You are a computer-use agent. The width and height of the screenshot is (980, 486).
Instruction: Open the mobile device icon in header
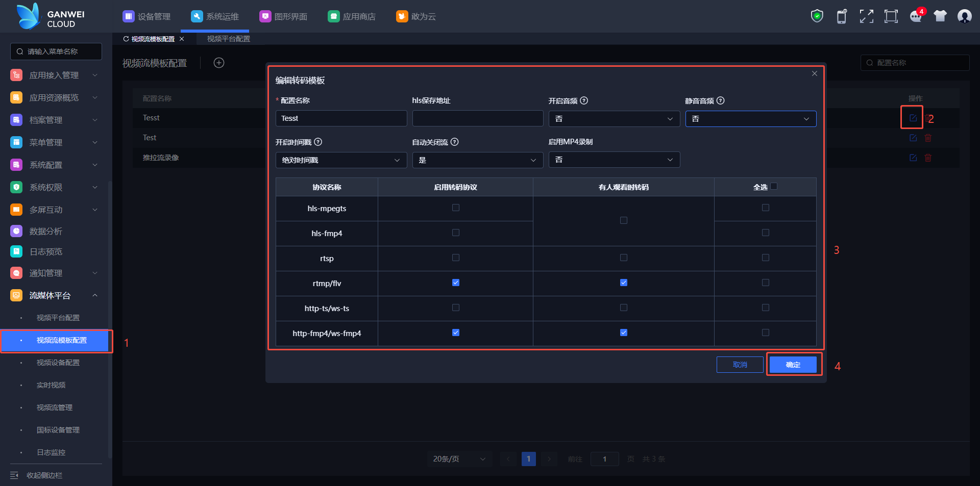[842, 16]
